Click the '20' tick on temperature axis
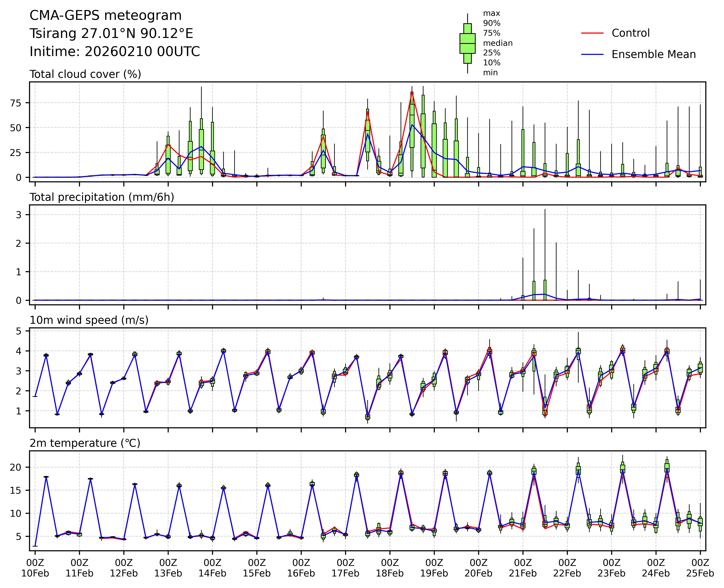724x588 pixels. pos(16,467)
